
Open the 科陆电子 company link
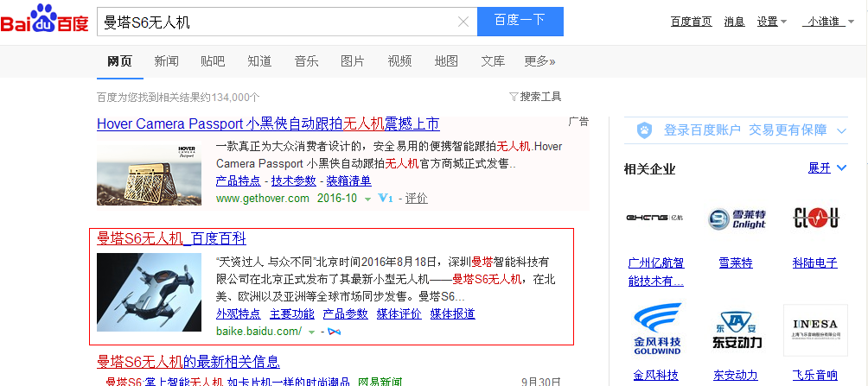tap(815, 263)
